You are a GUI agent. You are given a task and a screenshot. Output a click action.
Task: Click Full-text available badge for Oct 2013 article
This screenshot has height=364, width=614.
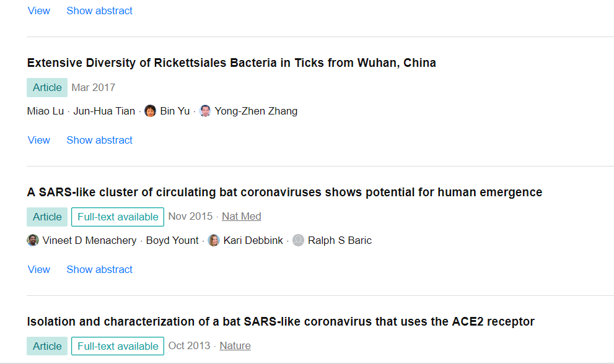[x=118, y=346]
